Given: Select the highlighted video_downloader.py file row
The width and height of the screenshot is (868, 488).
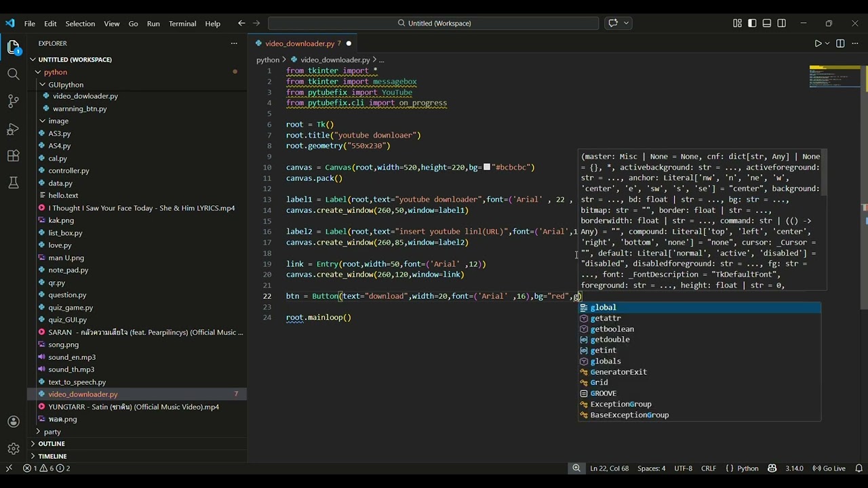Looking at the screenshot, I should click(x=137, y=394).
